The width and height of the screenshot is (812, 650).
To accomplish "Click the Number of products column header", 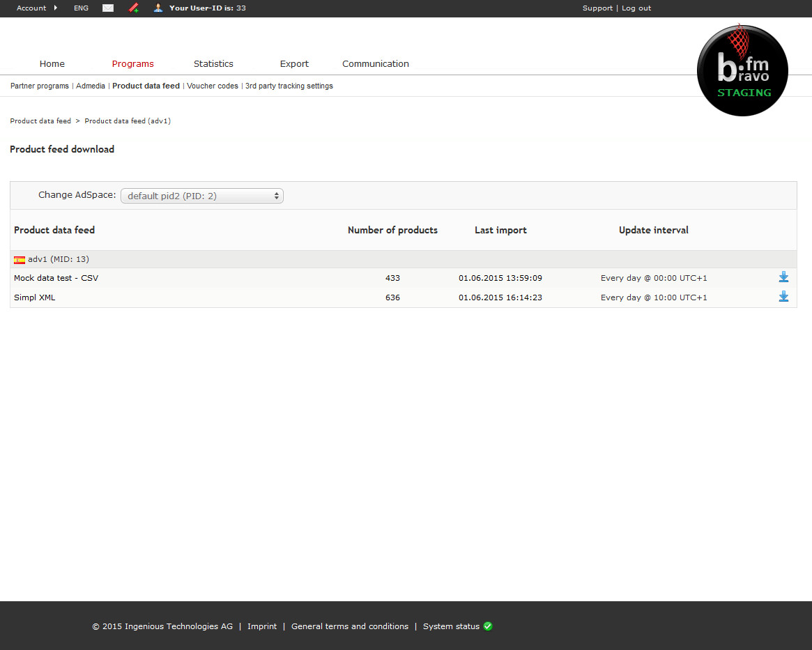I will point(392,230).
